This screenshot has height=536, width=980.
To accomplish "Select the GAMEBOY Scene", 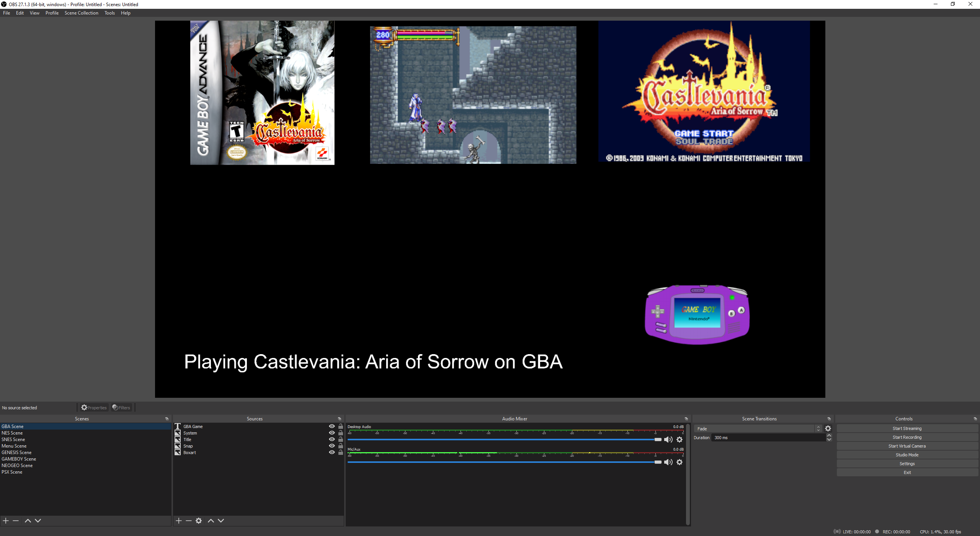I will [x=85, y=459].
